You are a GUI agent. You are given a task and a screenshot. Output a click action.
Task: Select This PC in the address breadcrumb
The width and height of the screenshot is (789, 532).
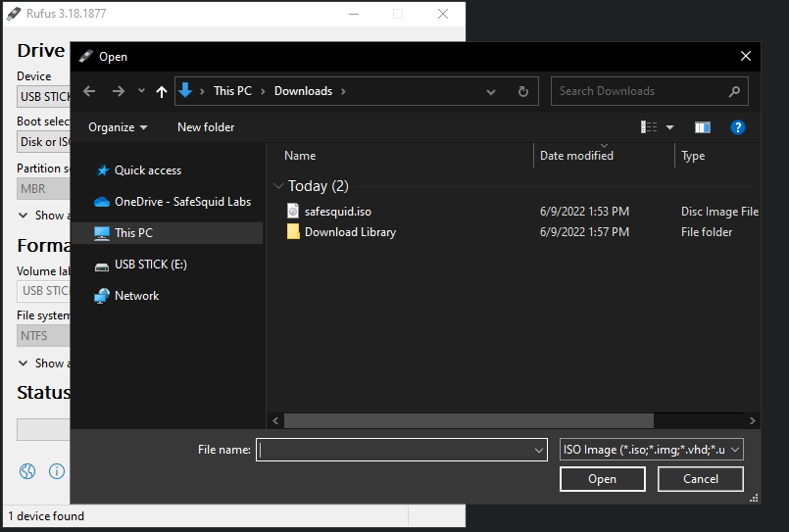pos(232,91)
